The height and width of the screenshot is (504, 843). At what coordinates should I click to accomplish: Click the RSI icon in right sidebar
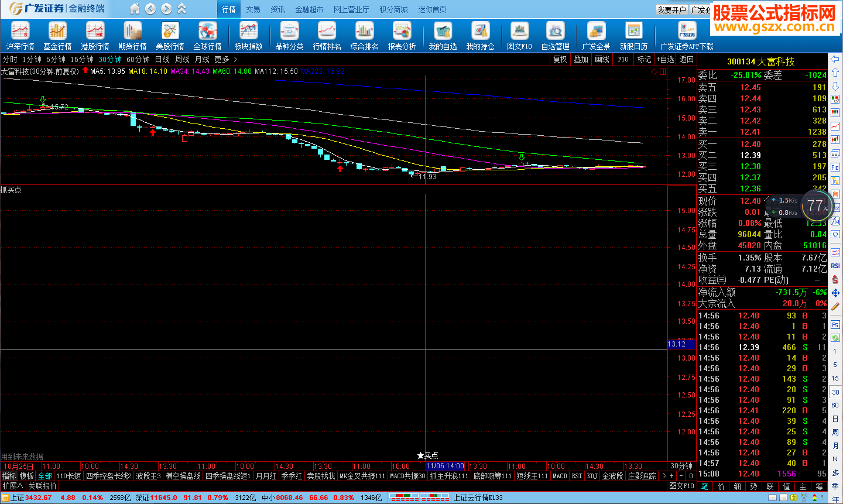[x=835, y=266]
